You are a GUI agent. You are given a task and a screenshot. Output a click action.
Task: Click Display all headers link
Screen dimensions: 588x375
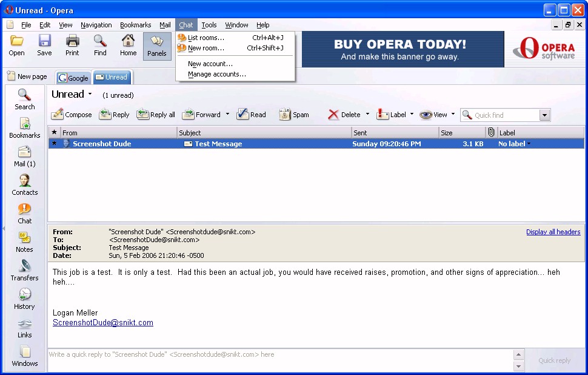coord(553,232)
